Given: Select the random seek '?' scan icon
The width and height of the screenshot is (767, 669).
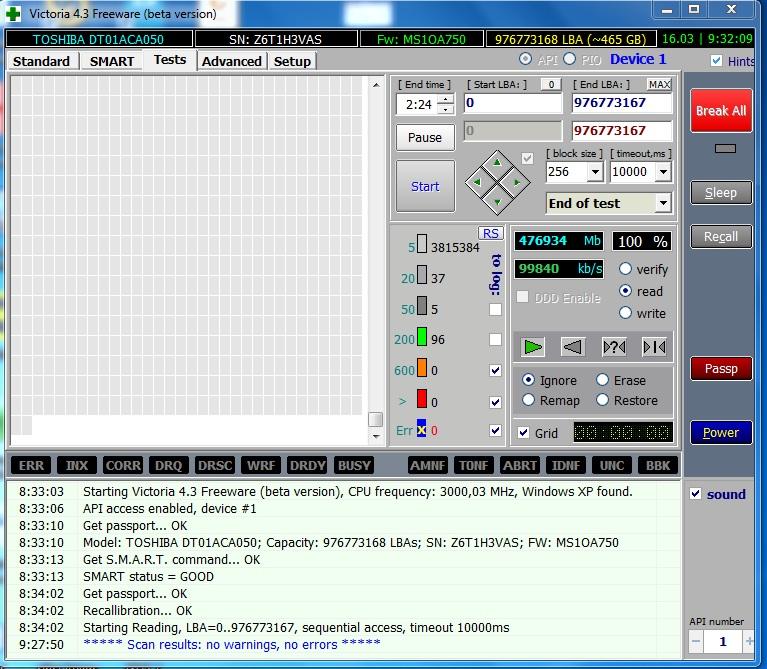Looking at the screenshot, I should [x=614, y=347].
